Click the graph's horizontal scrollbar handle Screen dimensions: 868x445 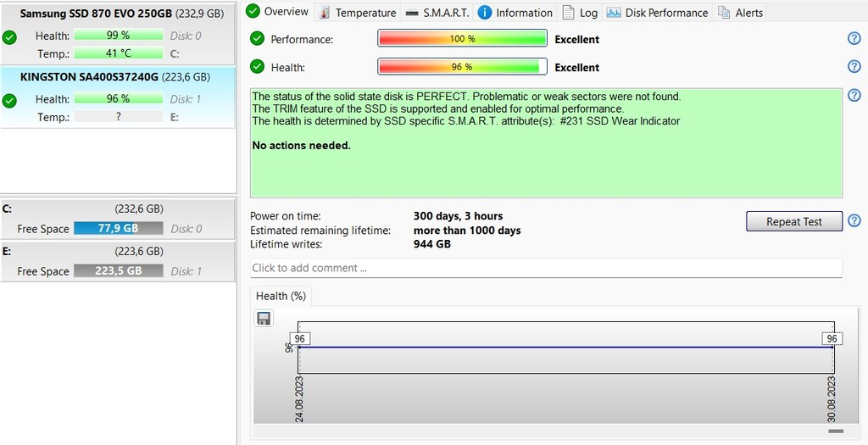[x=836, y=431]
